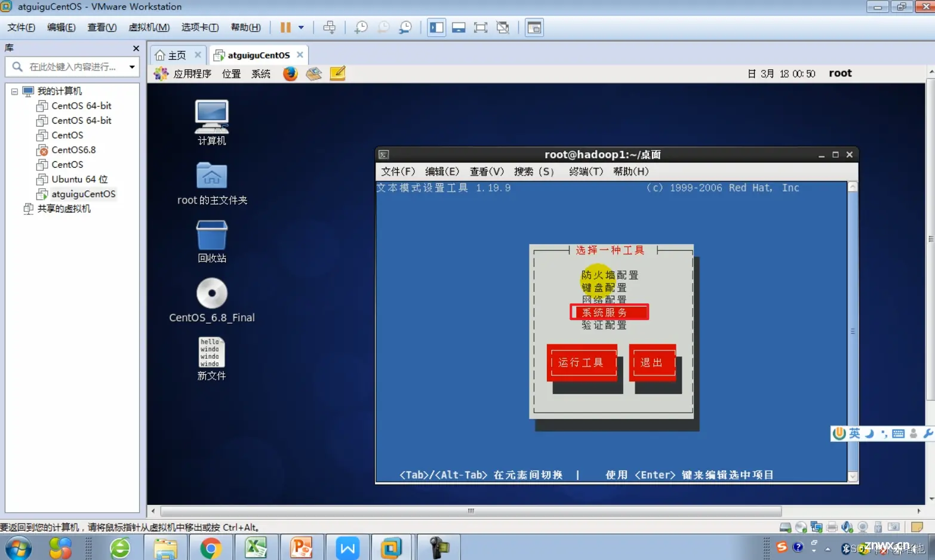The height and width of the screenshot is (560, 935).
Task: Close the atguiguCentOS tab
Action: tap(300, 55)
